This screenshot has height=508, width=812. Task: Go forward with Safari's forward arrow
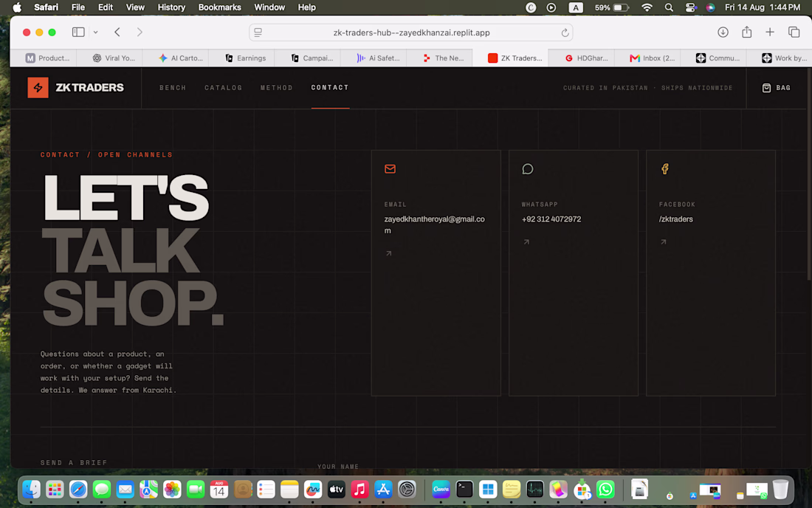tap(140, 32)
